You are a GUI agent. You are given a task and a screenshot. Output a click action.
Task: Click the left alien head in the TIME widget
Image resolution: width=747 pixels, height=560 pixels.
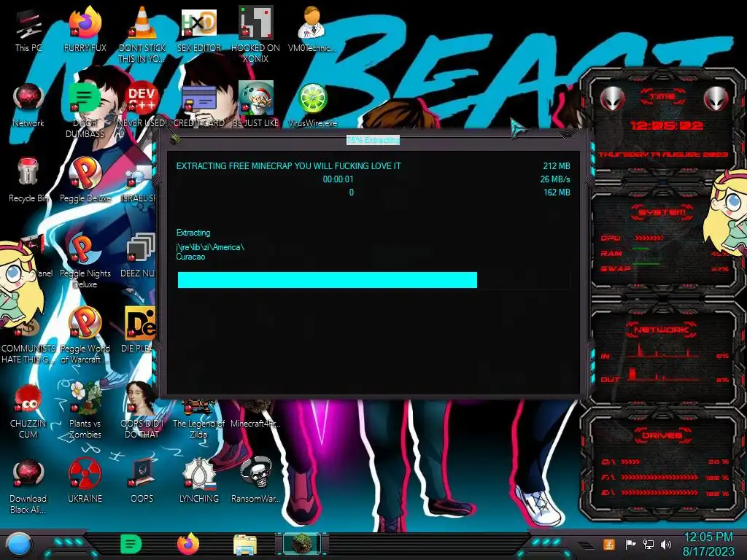(612, 98)
